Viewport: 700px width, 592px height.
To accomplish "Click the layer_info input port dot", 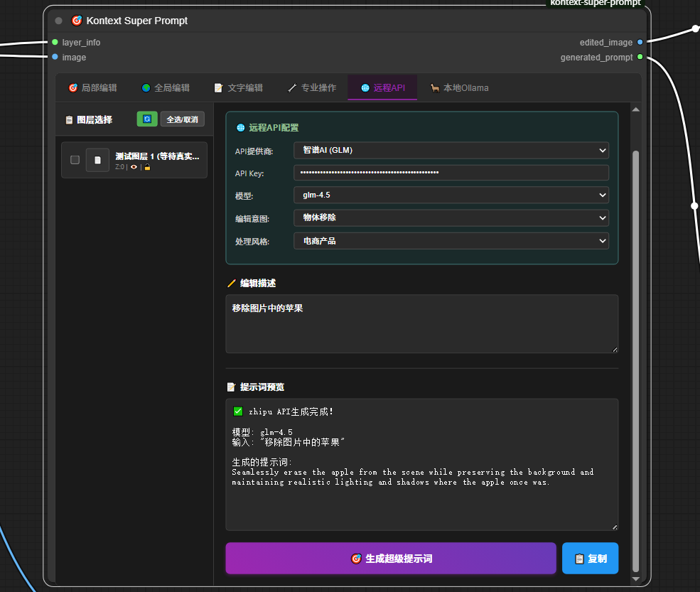I will (x=55, y=42).
